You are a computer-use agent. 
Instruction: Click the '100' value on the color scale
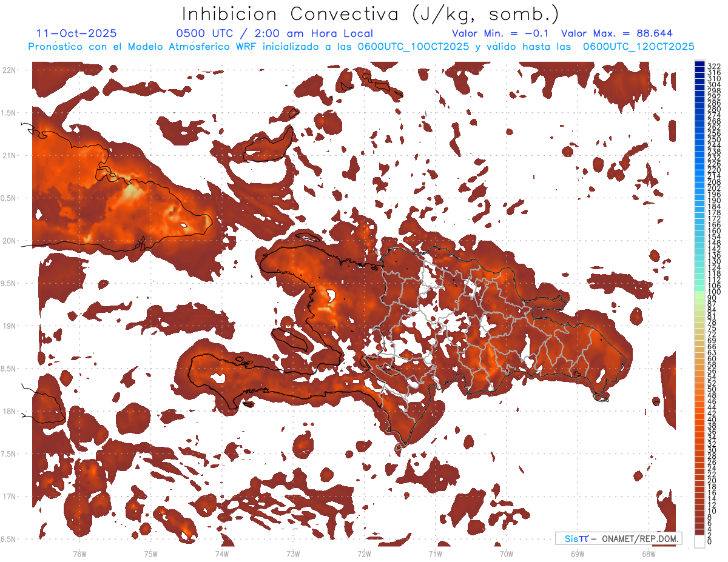tap(714, 292)
